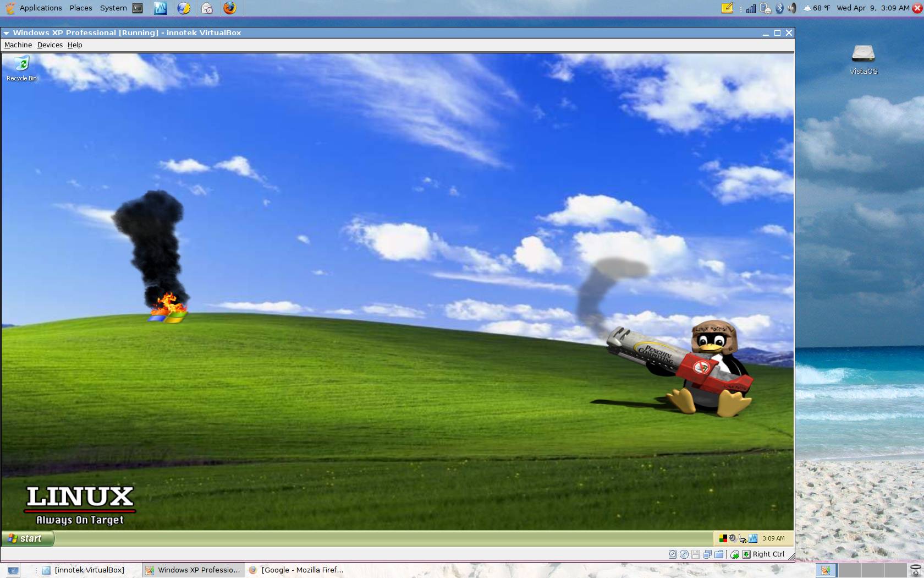924x578 pixels.
Task: Switch to the fourth workspace in the pager
Action: click(895, 570)
